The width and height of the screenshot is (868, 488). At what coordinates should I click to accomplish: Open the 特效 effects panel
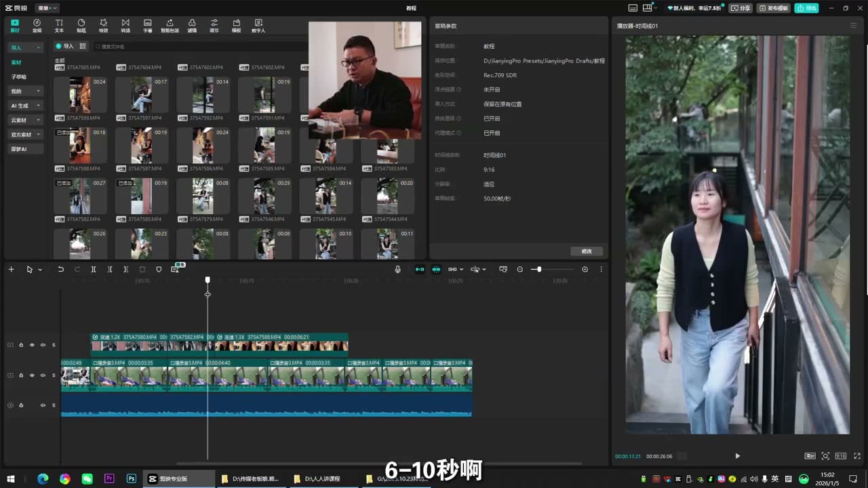[x=103, y=26]
